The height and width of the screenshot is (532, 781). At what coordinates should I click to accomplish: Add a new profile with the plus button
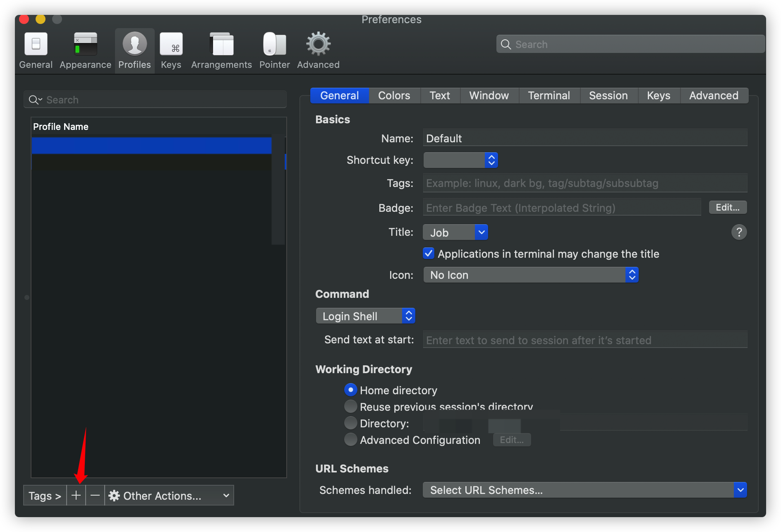76,495
